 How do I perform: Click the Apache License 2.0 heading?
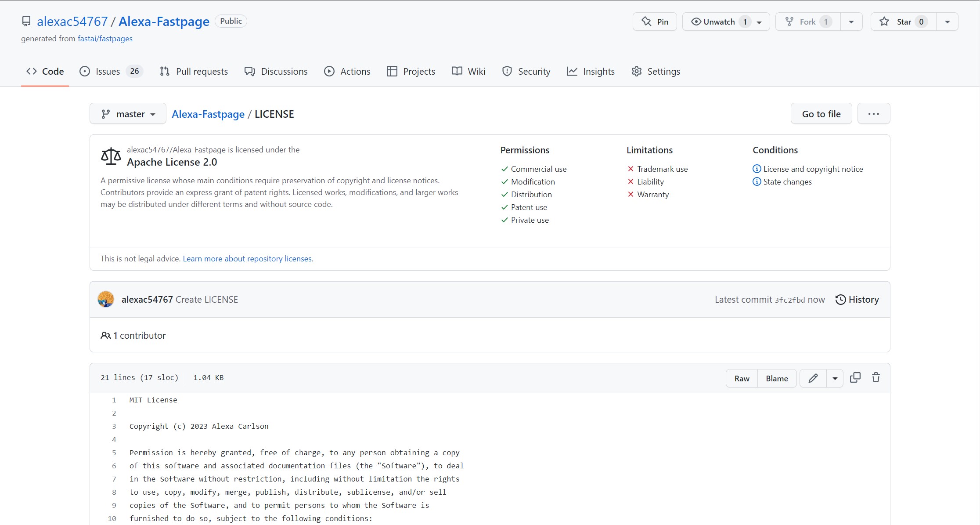[x=172, y=162]
